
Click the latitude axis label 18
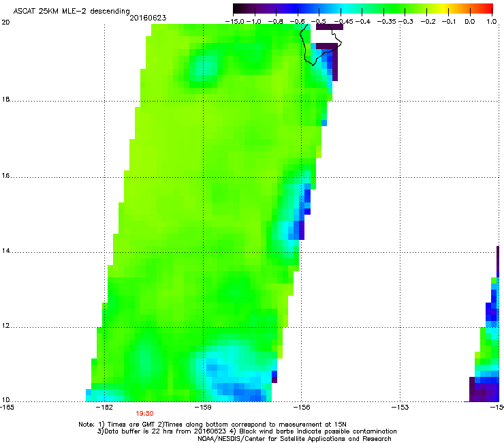click(x=5, y=99)
